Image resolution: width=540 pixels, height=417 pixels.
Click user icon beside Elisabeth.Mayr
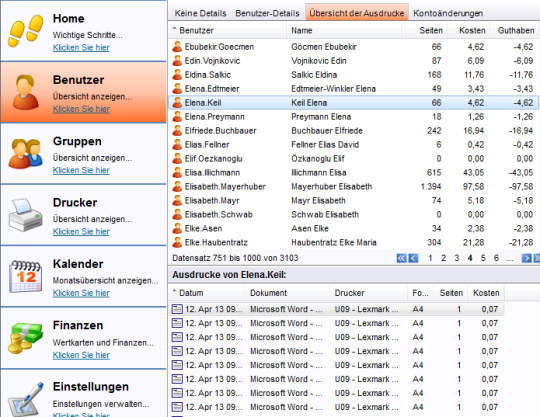click(177, 200)
